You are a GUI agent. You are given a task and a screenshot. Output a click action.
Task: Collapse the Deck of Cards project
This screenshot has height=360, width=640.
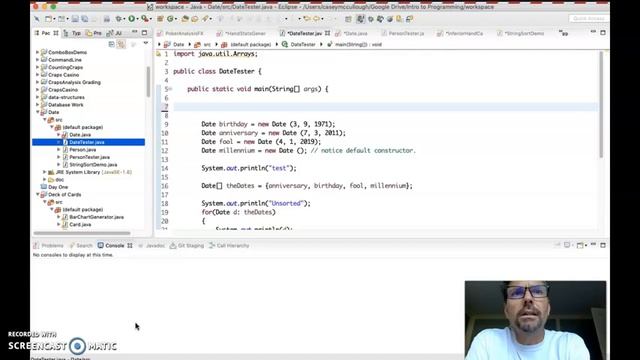pos(38,195)
